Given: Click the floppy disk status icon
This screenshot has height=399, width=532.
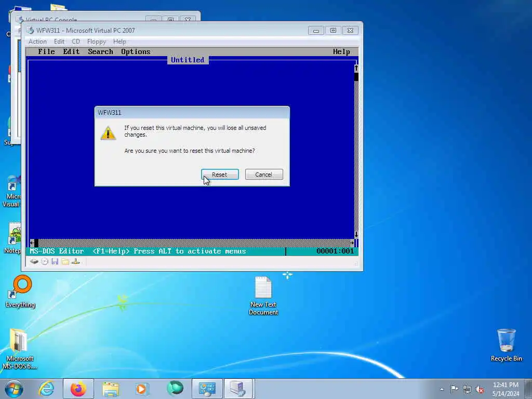Looking at the screenshot, I should click(55, 262).
